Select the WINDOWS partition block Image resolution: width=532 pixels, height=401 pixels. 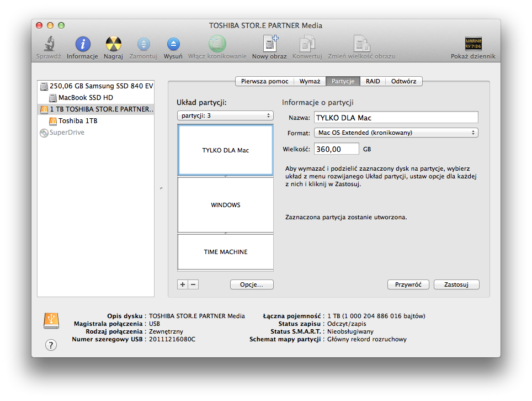pyautogui.click(x=225, y=205)
